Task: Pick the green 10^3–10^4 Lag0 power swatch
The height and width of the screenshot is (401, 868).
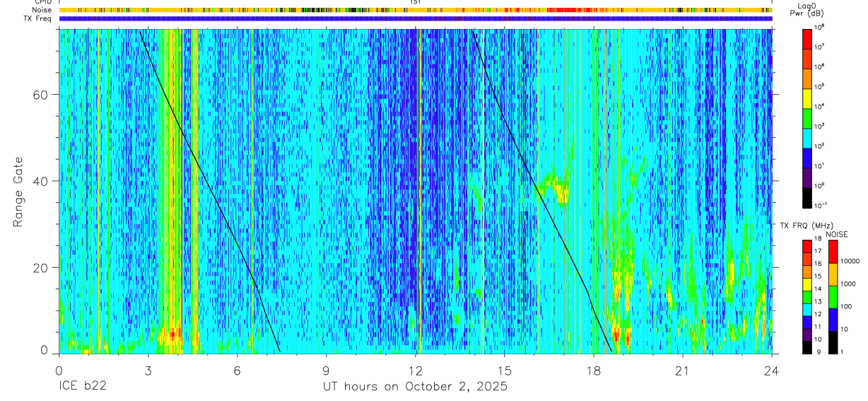Action: click(x=808, y=117)
